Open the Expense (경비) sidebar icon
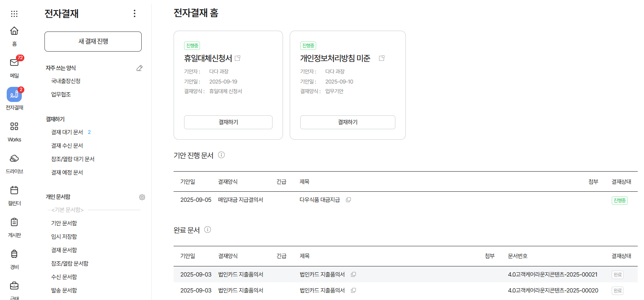 [14, 254]
